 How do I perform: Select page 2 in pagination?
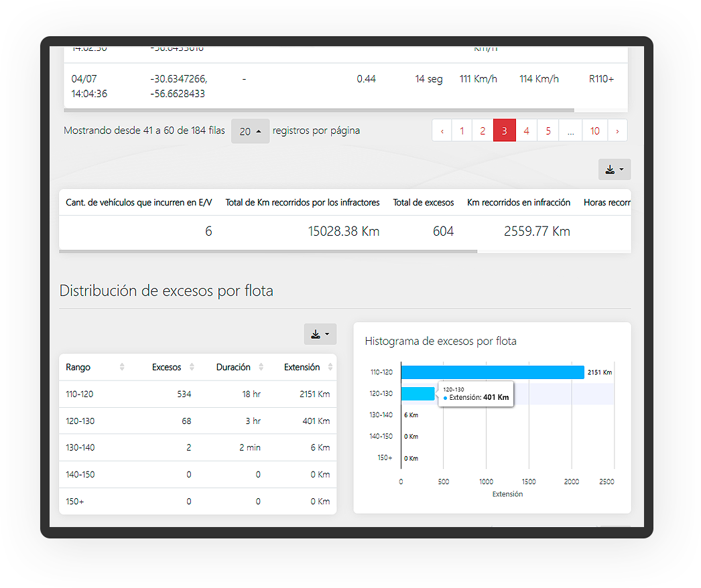click(x=483, y=131)
